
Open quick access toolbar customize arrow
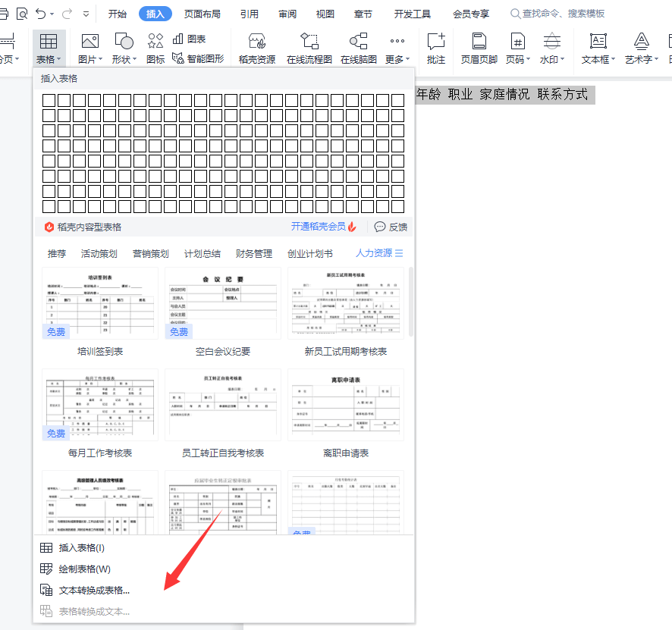click(x=86, y=14)
